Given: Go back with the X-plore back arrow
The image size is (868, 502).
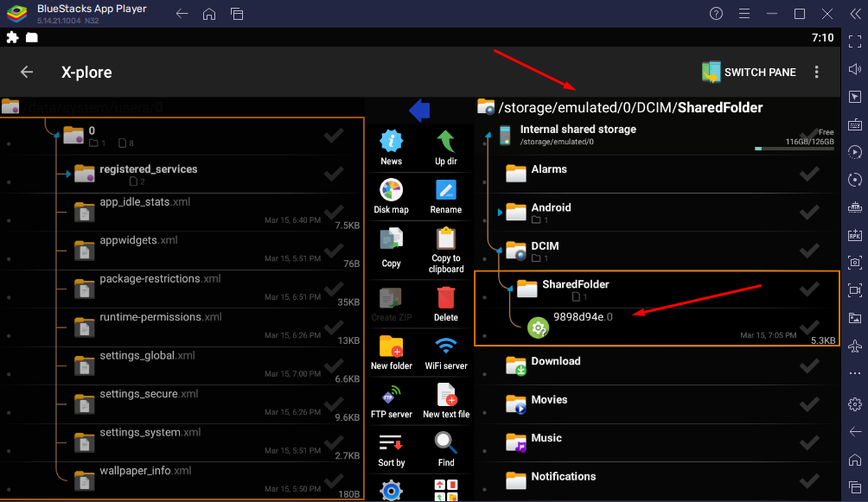Looking at the screenshot, I should [x=27, y=72].
